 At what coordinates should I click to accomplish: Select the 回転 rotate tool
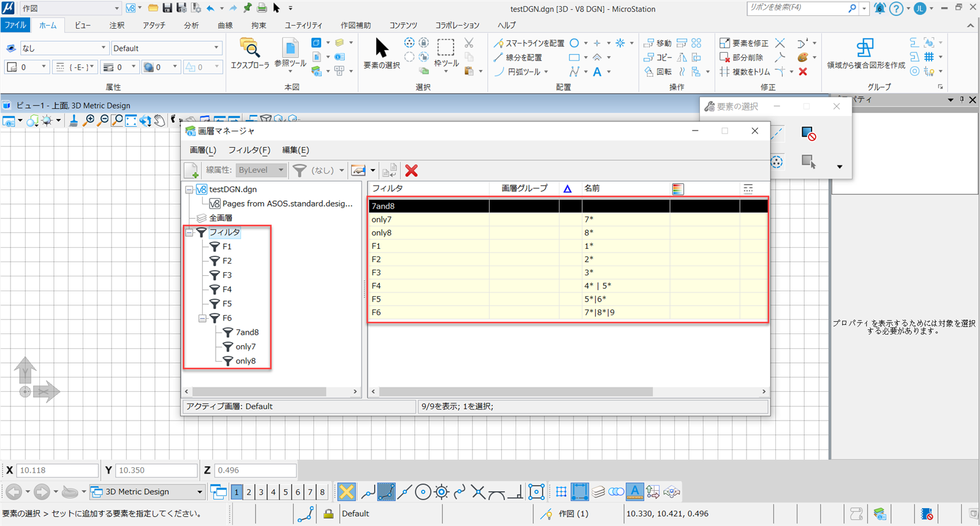658,72
